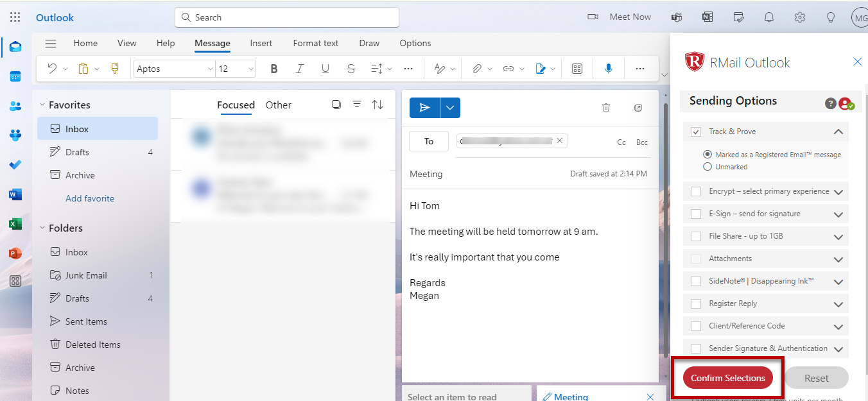Open the font size dropdown
Screen dimensions: 868x401
pos(250,69)
